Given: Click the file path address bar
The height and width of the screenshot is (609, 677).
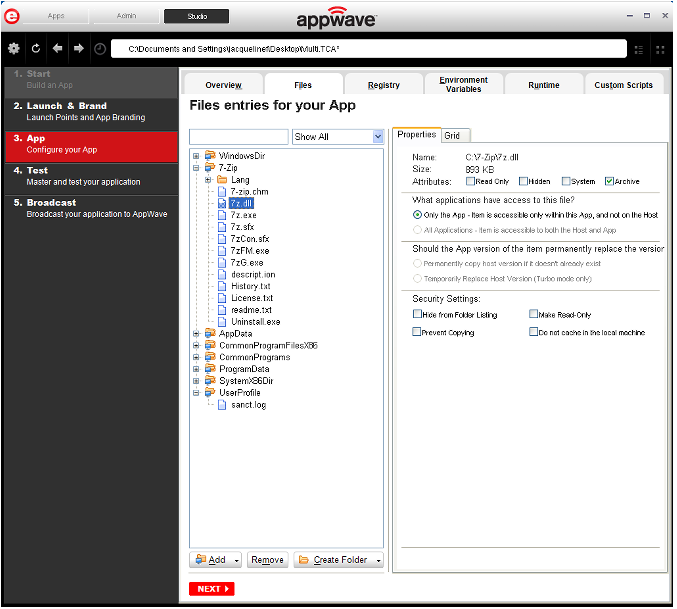Looking at the screenshot, I should coord(369,49).
